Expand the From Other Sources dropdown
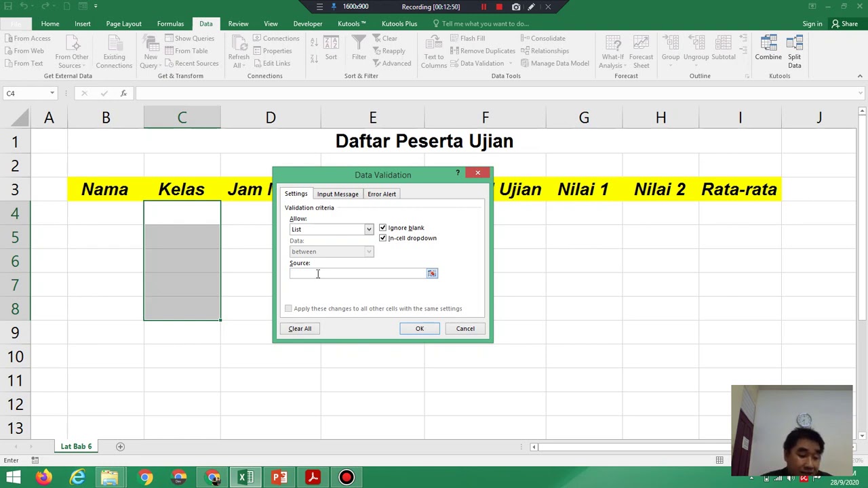868x488 pixels. 72,61
